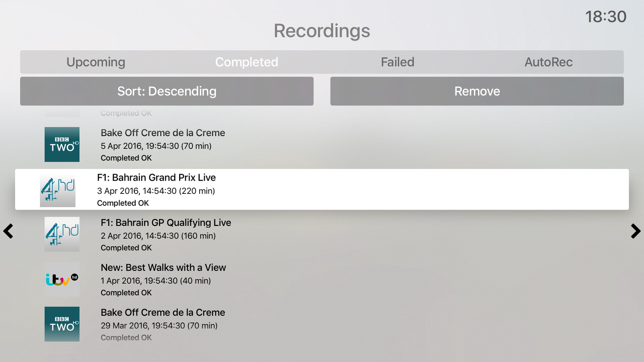
Task: Select New: Best Walks with a View
Action: coord(322,279)
